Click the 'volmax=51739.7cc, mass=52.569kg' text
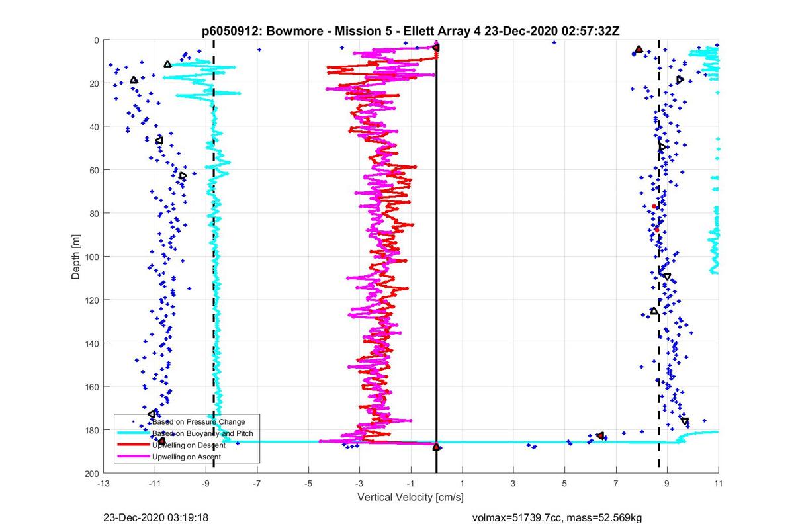Image resolution: width=794 pixels, height=532 pixels. [557, 518]
